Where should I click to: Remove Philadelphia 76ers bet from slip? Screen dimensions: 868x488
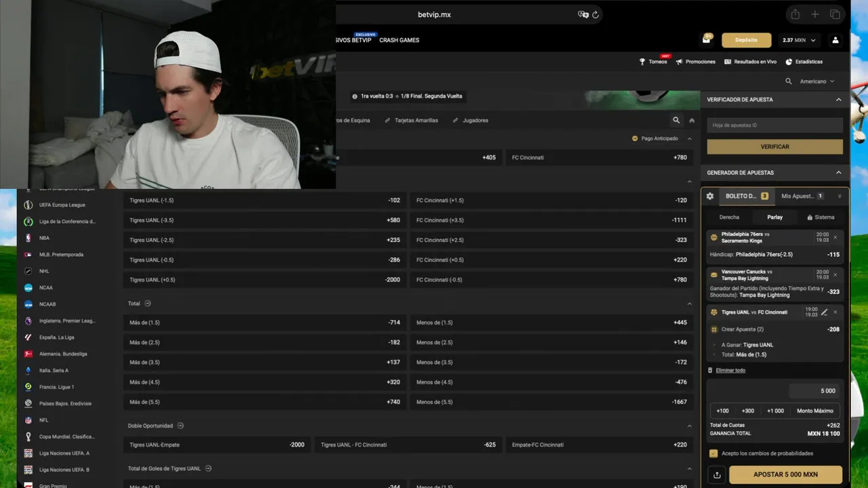coord(835,237)
